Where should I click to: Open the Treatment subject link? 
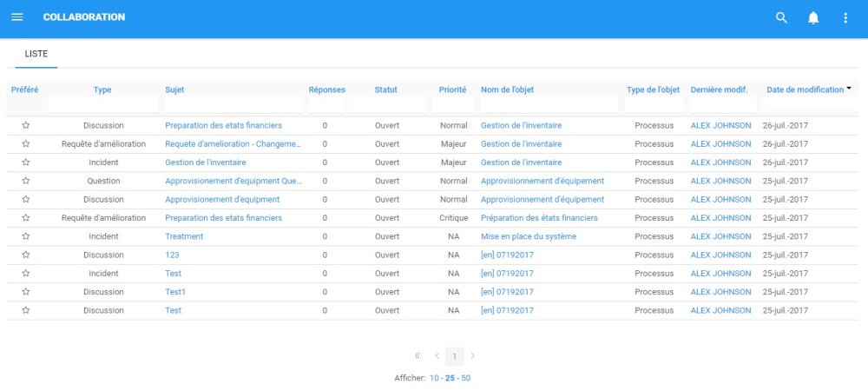point(184,236)
